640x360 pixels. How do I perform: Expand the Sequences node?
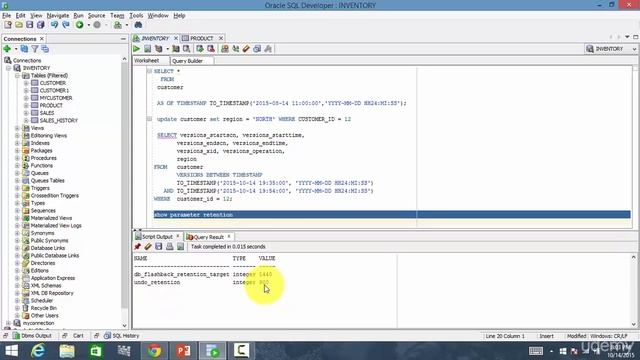(18, 211)
